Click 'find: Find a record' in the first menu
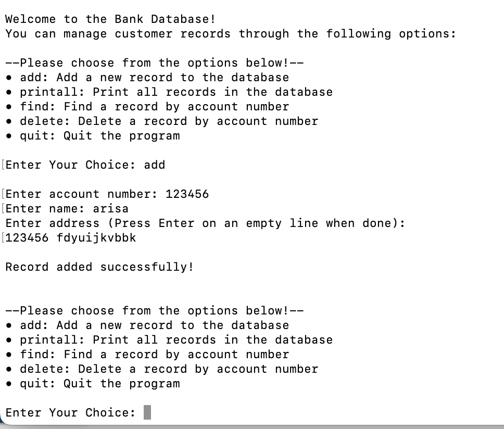Screen dimensions: 504x429 [154, 107]
